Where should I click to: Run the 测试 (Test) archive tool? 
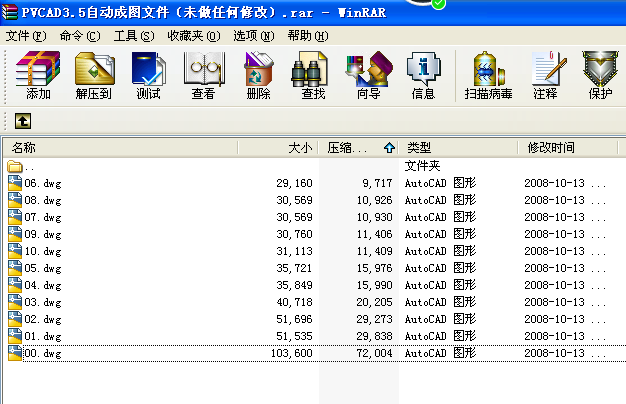[149, 75]
